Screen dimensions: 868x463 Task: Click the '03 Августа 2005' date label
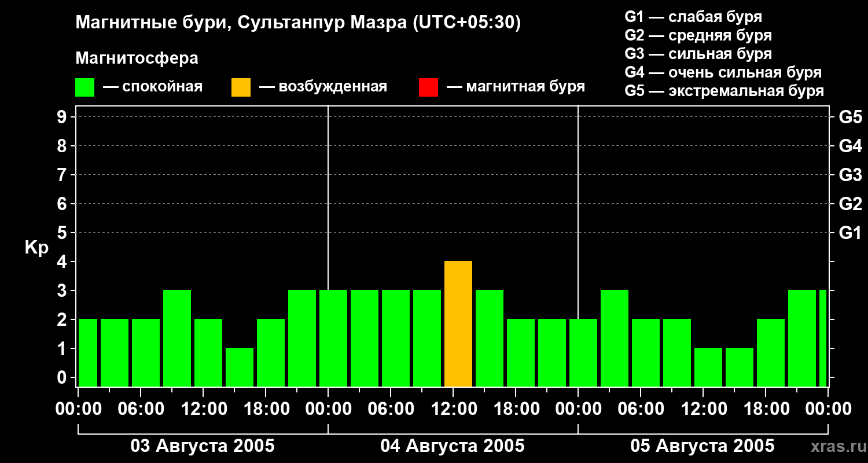[203, 446]
